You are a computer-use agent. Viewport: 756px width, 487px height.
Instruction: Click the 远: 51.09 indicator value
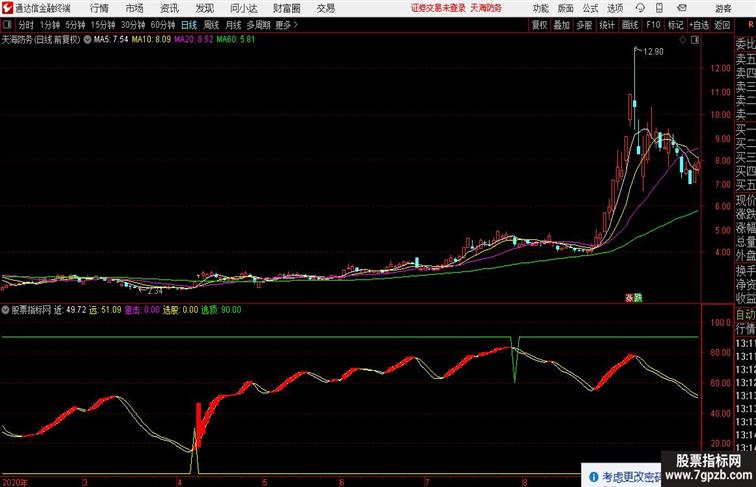pyautogui.click(x=105, y=310)
